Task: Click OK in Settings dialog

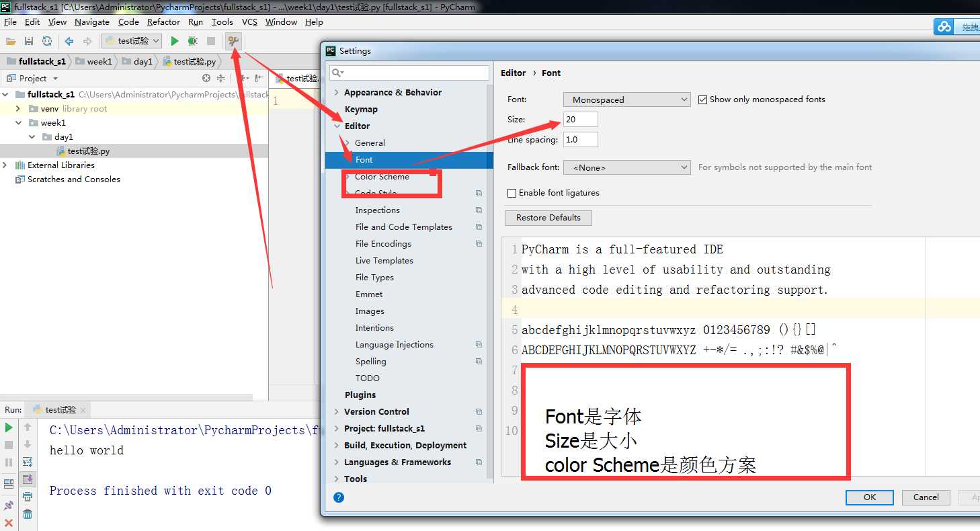Action: point(870,497)
